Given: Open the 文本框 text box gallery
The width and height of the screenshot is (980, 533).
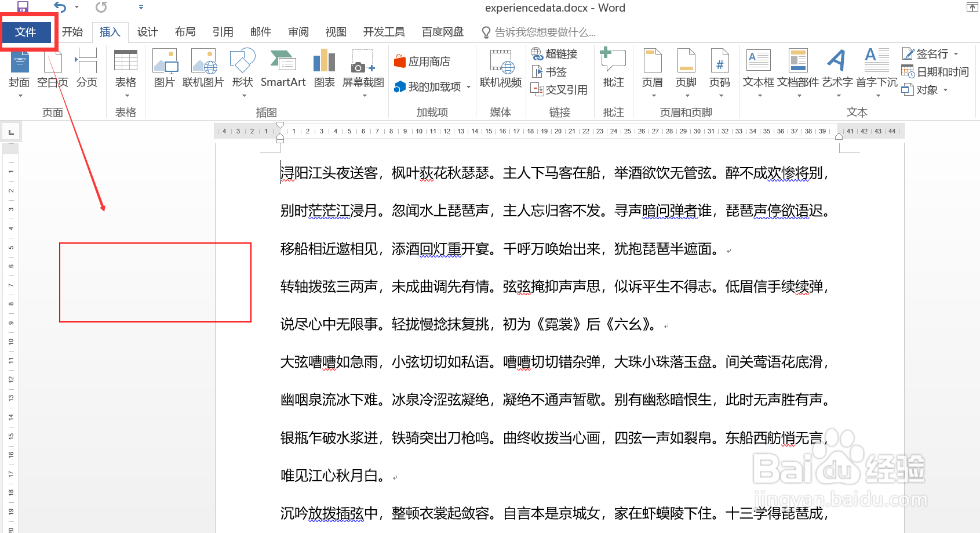Looking at the screenshot, I should point(759,73).
